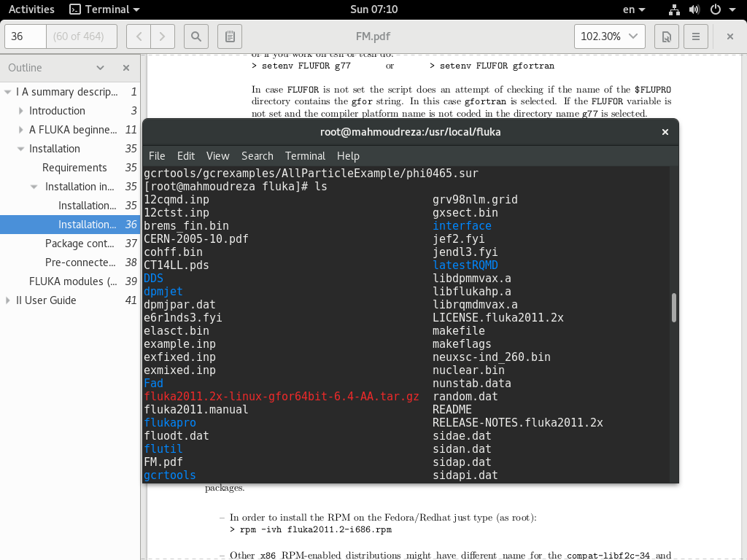Viewport: 747px width, 560px height.
Task: Click 'fluka2011.manual' in terminal listing
Action: click(x=196, y=410)
